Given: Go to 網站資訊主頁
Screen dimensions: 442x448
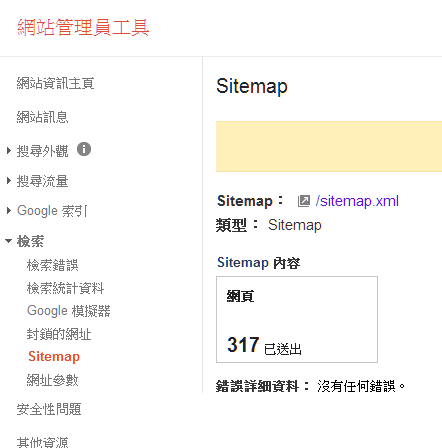Looking at the screenshot, I should point(55,83).
